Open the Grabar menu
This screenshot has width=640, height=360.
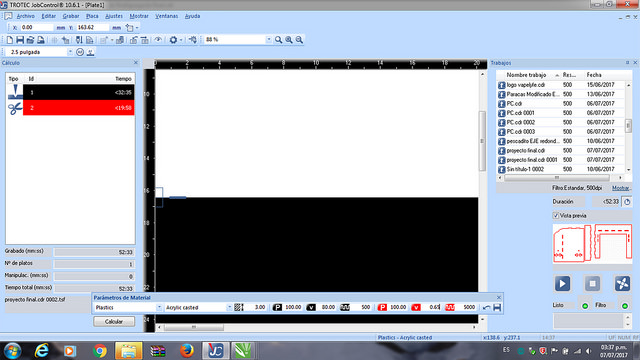pyautogui.click(x=71, y=16)
